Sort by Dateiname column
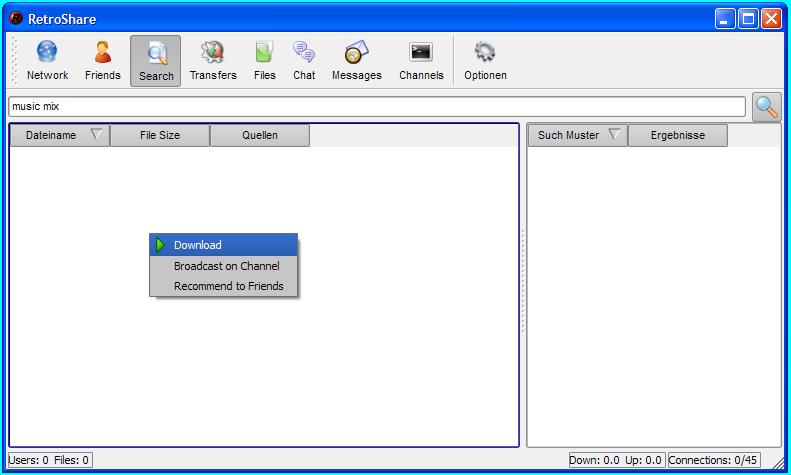Screen dimensions: 791x475 60,135
